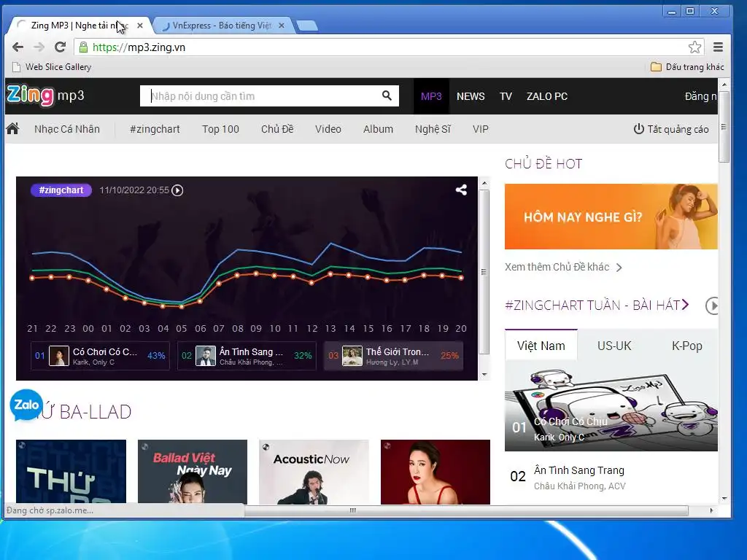The image size is (747, 560).
Task: Open the Chủ Đề nav item
Action: pos(277,129)
